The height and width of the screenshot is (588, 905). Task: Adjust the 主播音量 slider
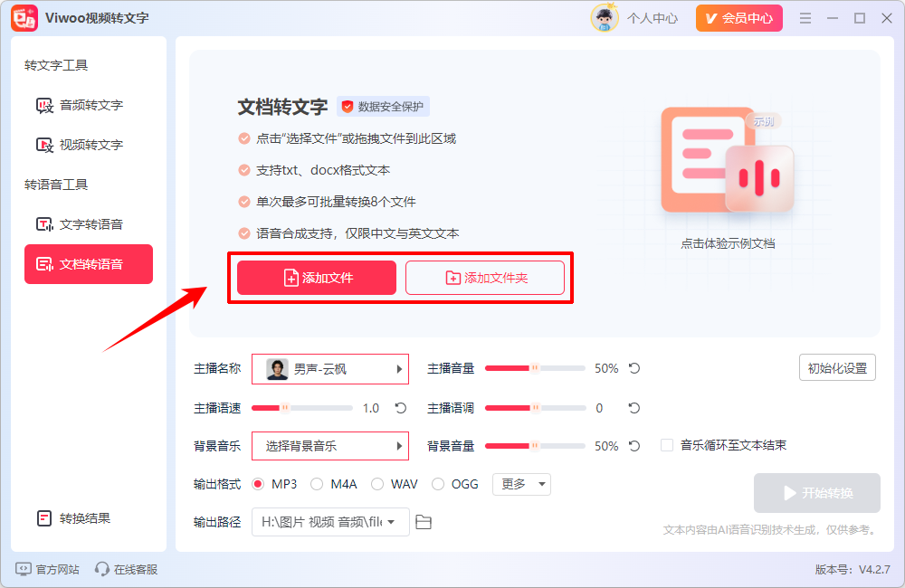click(535, 368)
